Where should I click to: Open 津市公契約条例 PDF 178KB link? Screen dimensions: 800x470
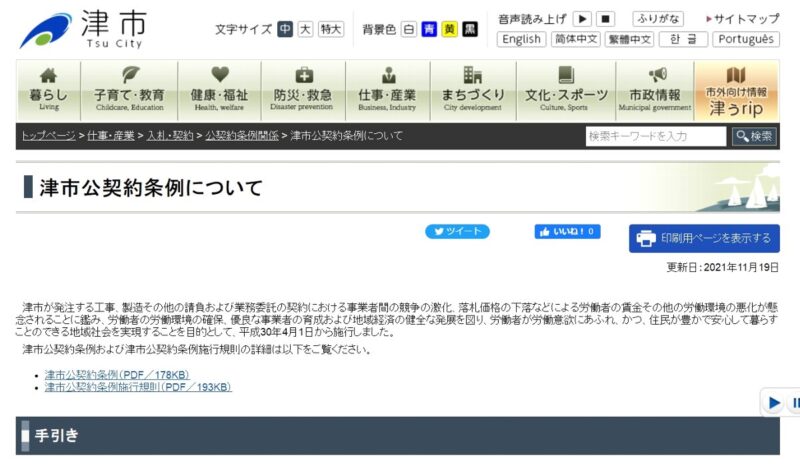click(x=117, y=375)
